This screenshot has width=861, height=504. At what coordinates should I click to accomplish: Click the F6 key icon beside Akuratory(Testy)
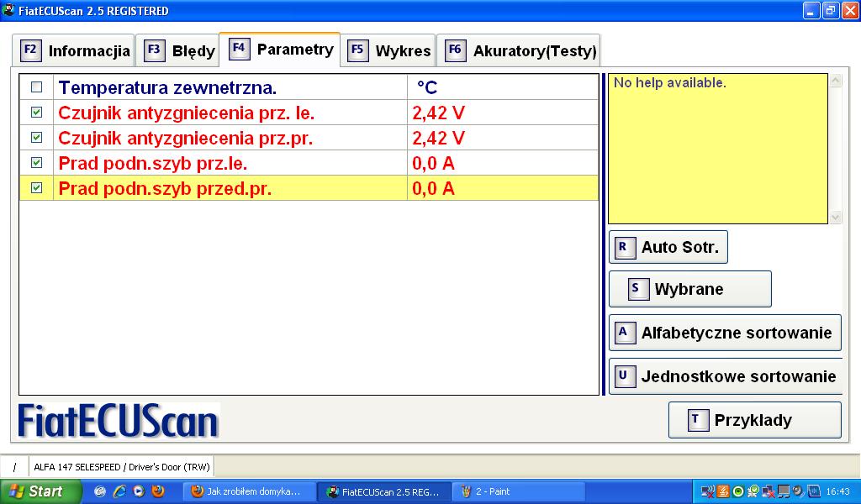[455, 50]
